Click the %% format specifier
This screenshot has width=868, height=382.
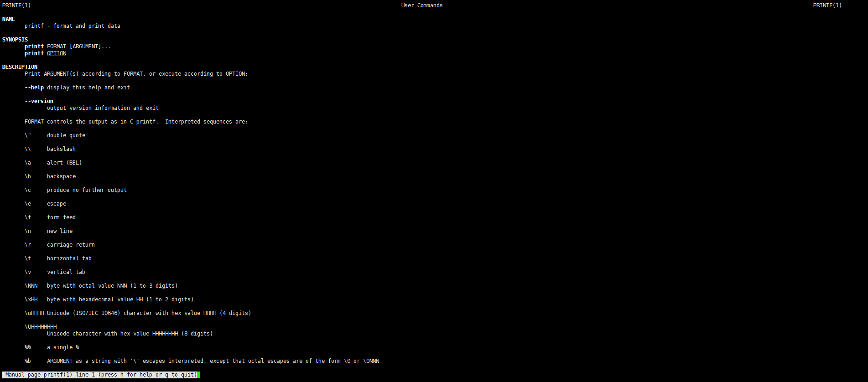tap(28, 347)
